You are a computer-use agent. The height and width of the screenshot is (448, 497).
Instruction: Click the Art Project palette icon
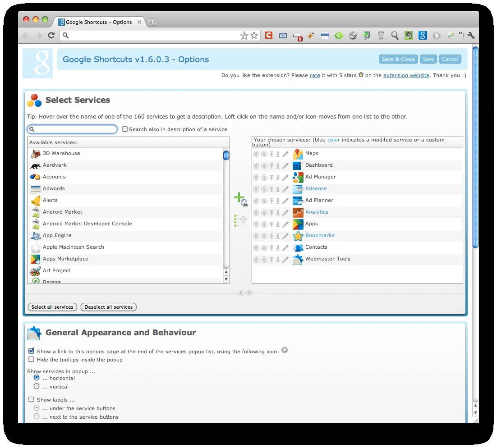coord(36,271)
